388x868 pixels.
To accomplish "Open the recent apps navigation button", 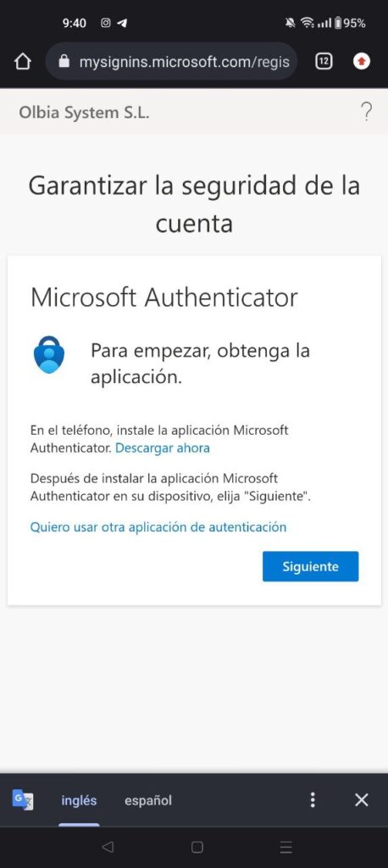I will (x=285, y=847).
